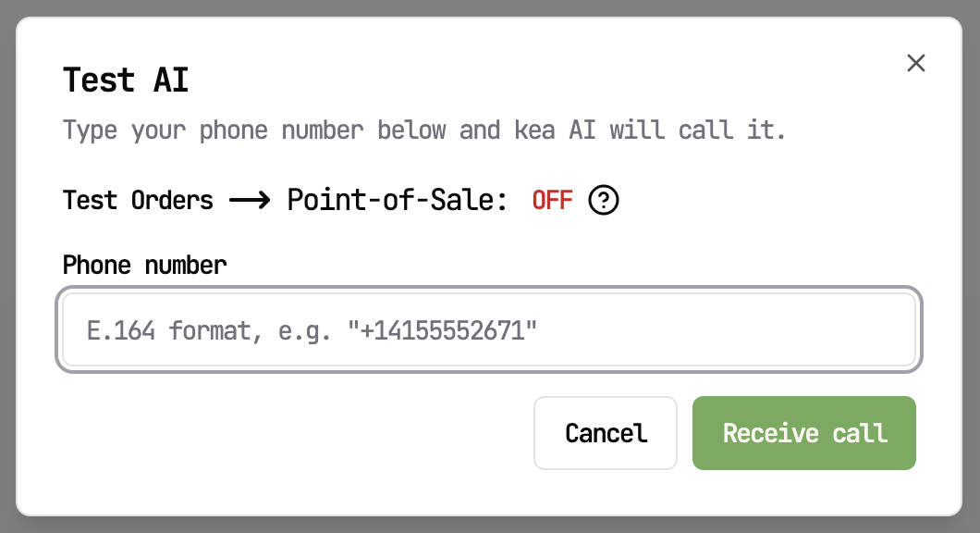Viewport: 980px width, 533px height.
Task: Click the Test Orders label
Action: click(x=137, y=200)
